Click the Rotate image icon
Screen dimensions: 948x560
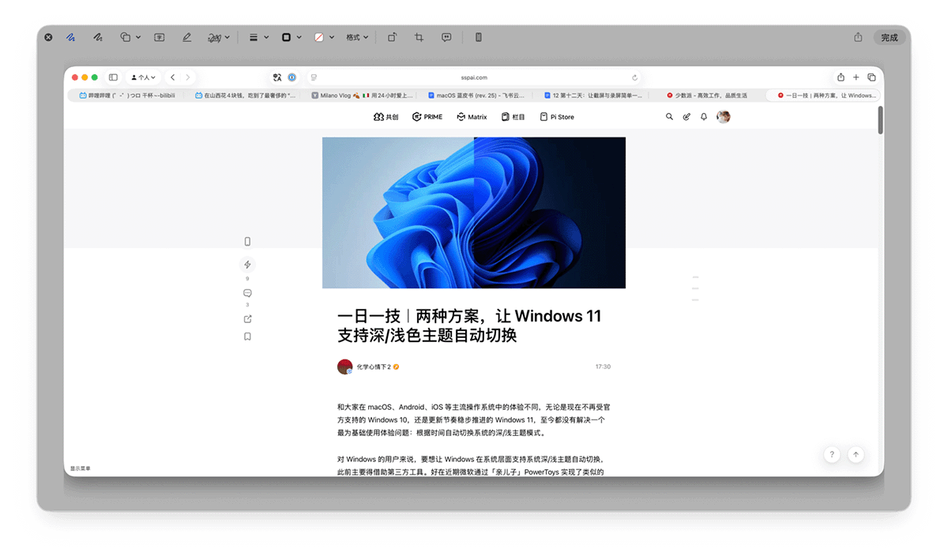[392, 37]
